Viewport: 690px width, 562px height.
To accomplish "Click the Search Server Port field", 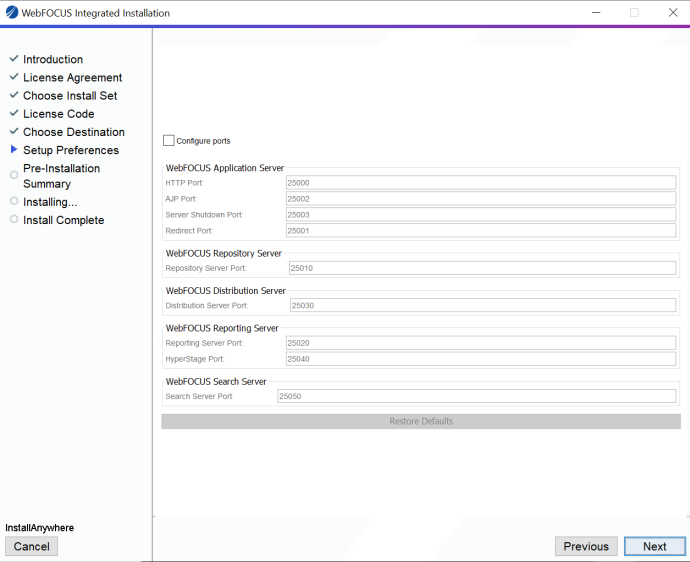I will 477,396.
